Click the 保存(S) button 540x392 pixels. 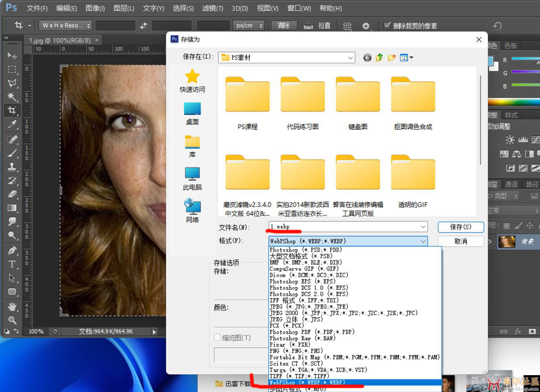[461, 227]
